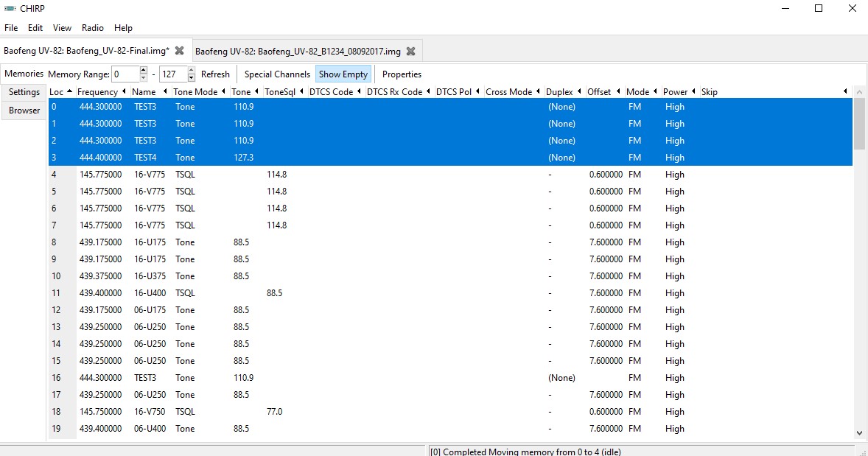Click the Power column header
Viewport: 868px width, 456px height.
click(679, 92)
